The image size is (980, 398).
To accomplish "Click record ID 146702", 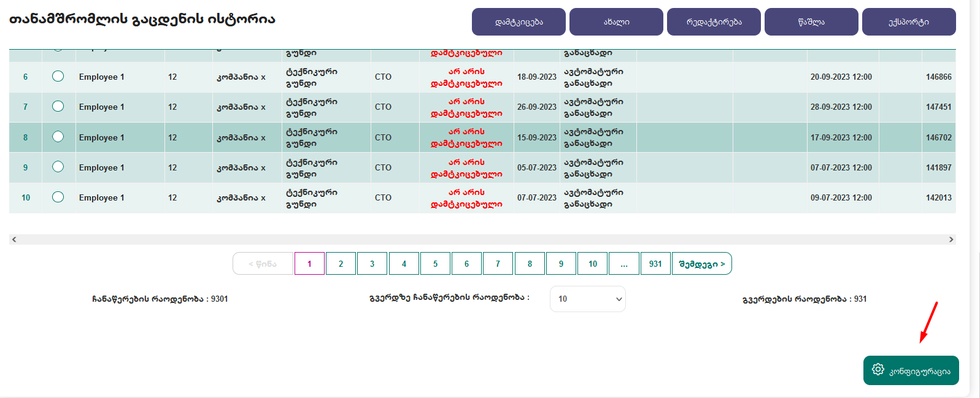I will tap(939, 137).
